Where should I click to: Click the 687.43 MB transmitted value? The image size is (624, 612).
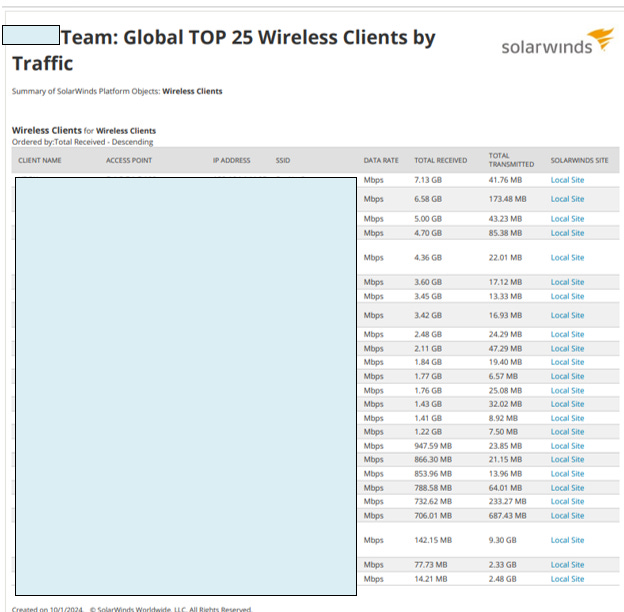pyautogui.click(x=507, y=516)
